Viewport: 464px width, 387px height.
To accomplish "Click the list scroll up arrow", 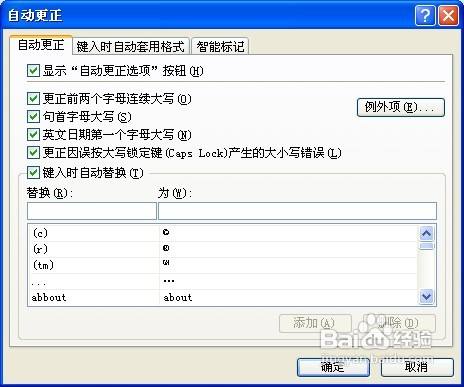I will click(427, 234).
